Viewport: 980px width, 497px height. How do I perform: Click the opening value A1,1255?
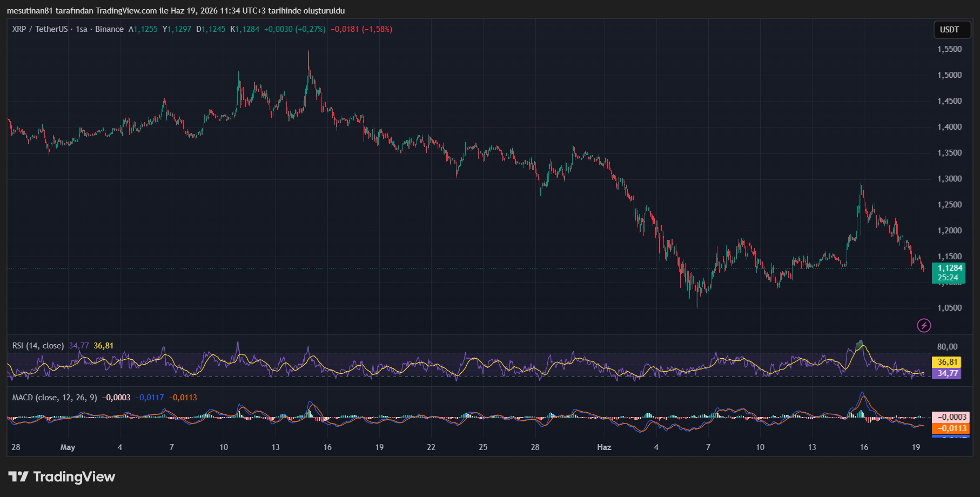(x=143, y=29)
